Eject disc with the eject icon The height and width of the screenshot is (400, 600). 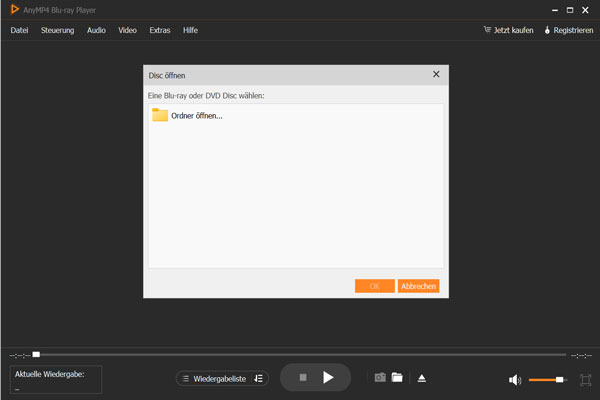(x=422, y=378)
